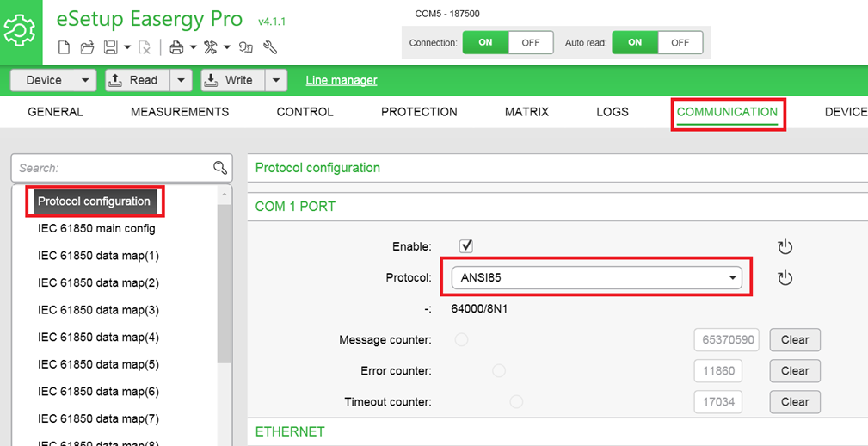Select IEC 61850 data map(2)
868x446 pixels.
coord(99,283)
